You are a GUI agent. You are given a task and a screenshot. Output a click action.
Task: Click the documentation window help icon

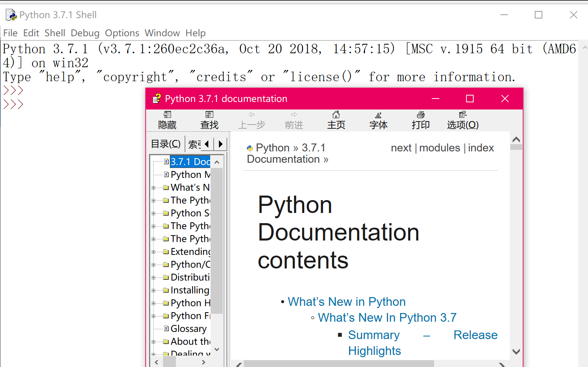[157, 99]
